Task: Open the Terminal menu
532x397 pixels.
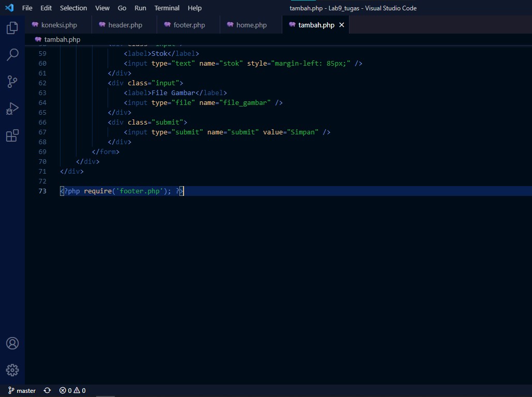Action: [166, 8]
